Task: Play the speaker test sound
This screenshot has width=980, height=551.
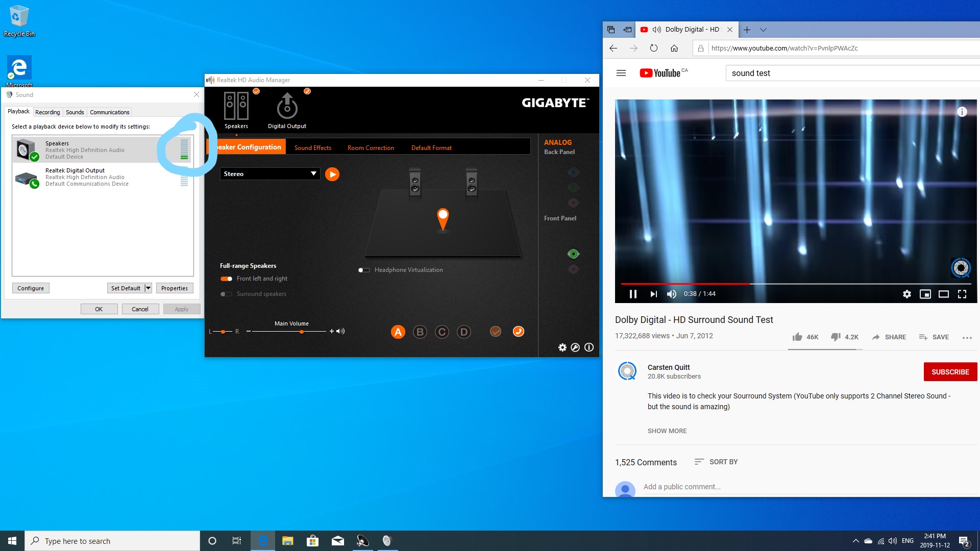Action: pyautogui.click(x=332, y=174)
